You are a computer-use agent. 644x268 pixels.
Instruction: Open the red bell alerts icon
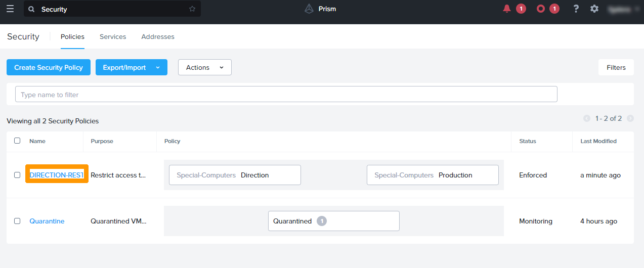(x=507, y=9)
